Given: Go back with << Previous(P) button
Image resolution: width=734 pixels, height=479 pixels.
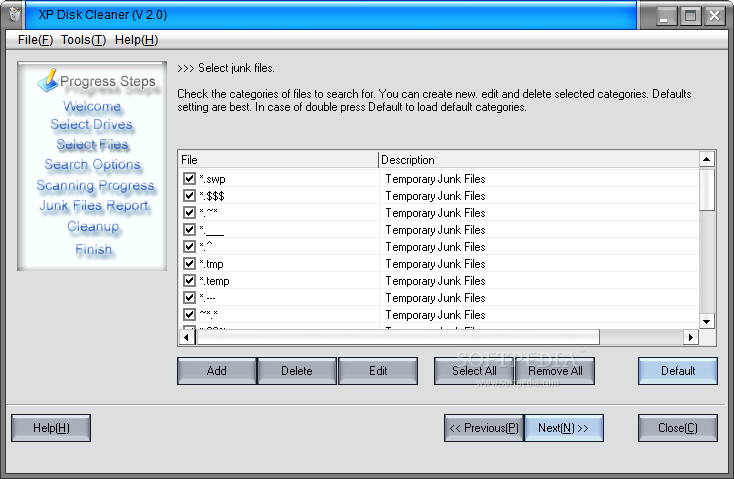Looking at the screenshot, I should [x=484, y=428].
